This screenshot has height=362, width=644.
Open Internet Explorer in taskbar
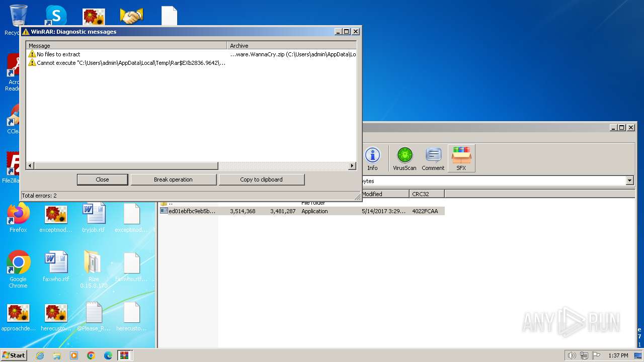coord(40,355)
